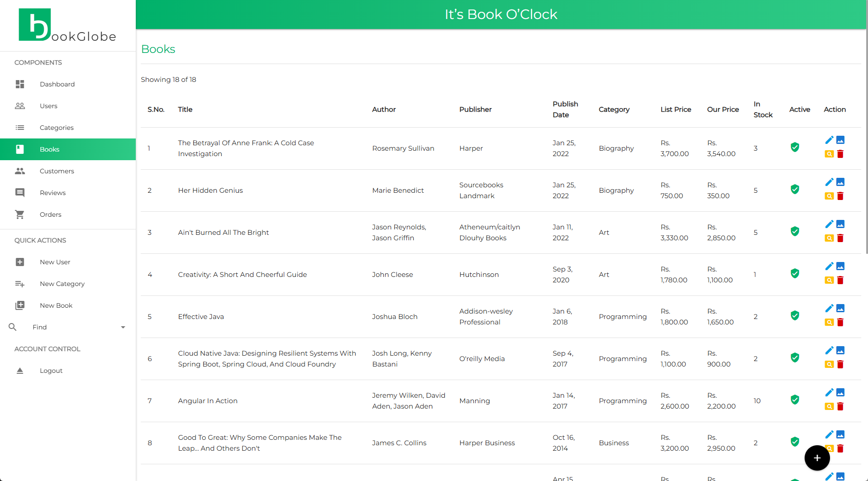Toggle active status for 'Effective Java'
The width and height of the screenshot is (868, 481).
click(795, 315)
